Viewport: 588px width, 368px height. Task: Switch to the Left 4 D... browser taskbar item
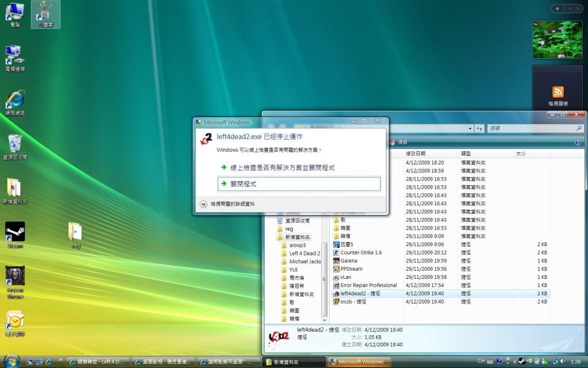(x=96, y=362)
